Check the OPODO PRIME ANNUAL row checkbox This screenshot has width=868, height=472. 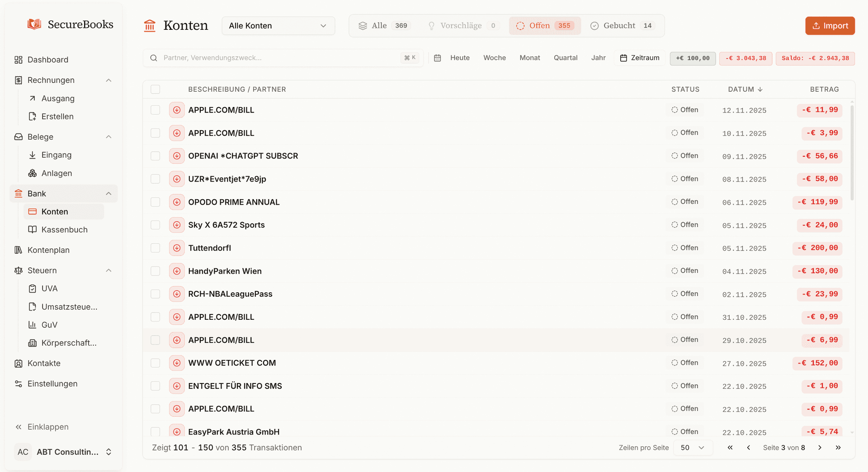point(156,202)
